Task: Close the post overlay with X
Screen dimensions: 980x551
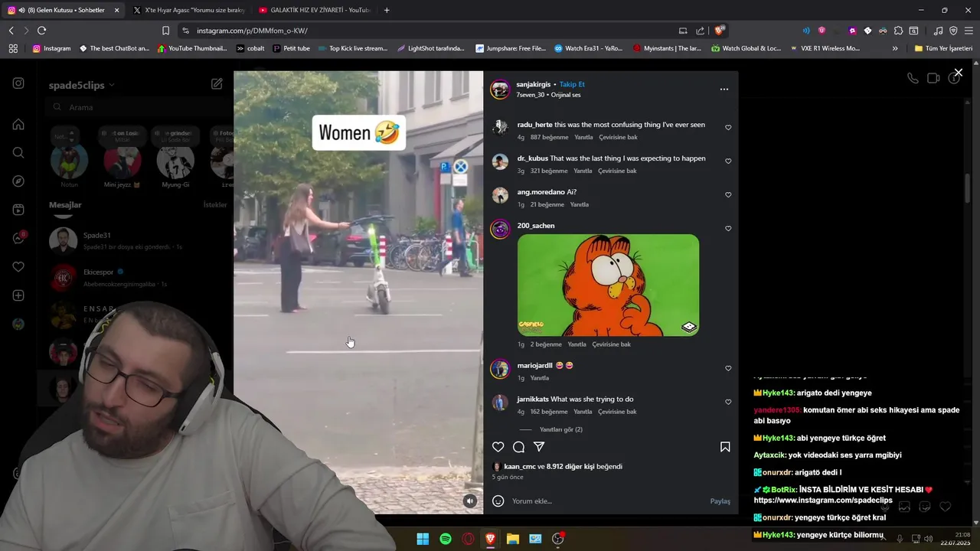Action: pos(958,73)
